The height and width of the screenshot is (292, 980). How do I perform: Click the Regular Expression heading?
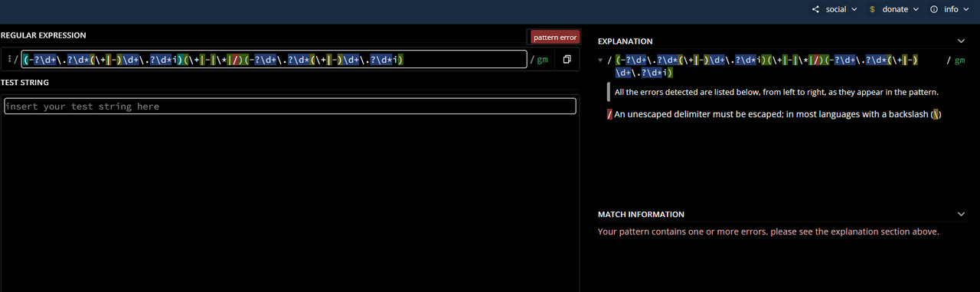(x=43, y=35)
